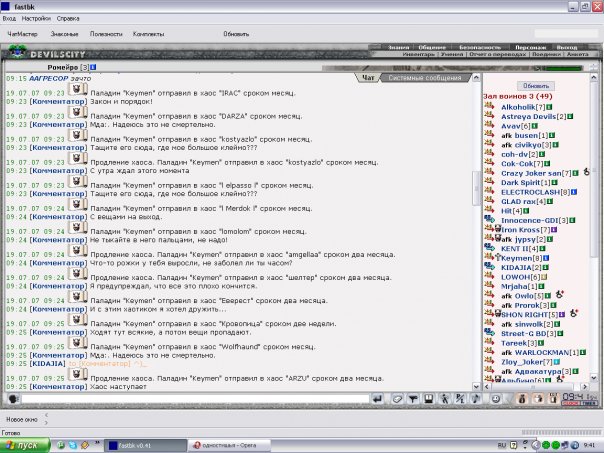
Task: Open info icon beside Astreya Devils[2]
Action: point(570,116)
